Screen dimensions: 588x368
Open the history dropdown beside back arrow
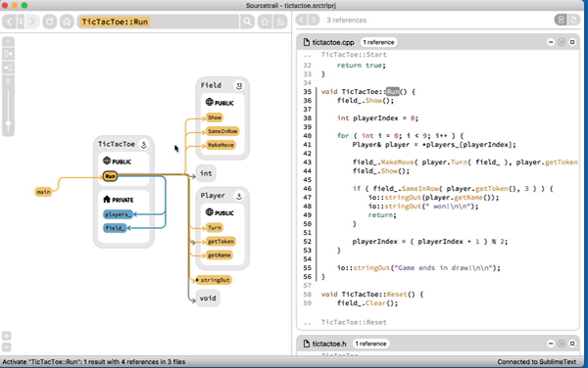click(x=21, y=22)
